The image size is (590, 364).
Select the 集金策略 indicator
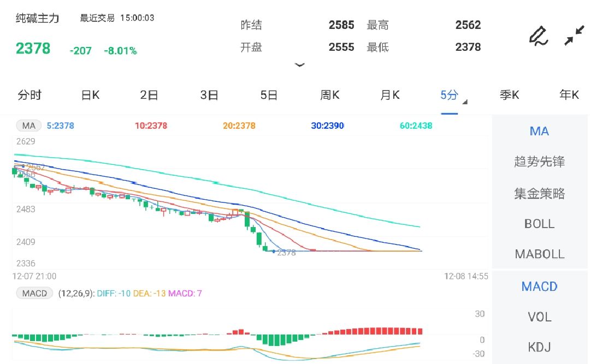[x=539, y=193]
